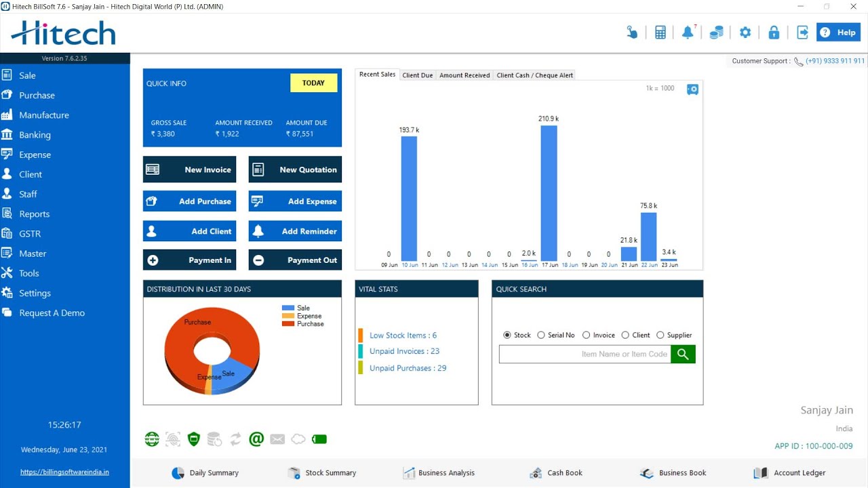Click the Add Expense button
The image size is (868, 488).
click(x=295, y=201)
